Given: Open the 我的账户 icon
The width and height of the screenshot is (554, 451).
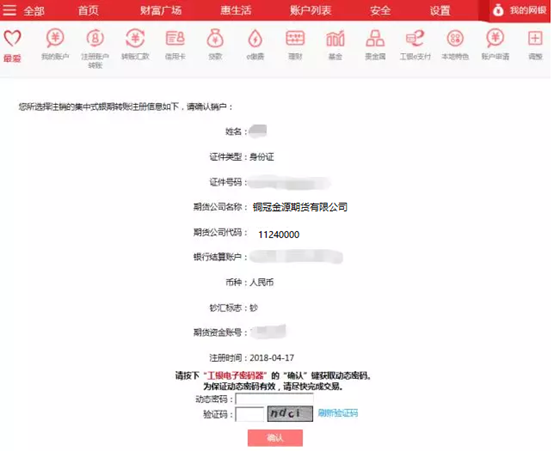Looking at the screenshot, I should click(55, 38).
